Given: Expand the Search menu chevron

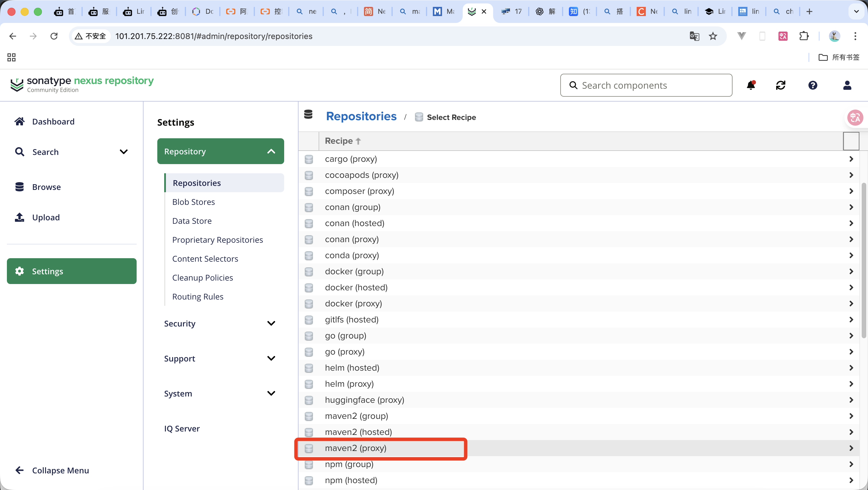Looking at the screenshot, I should click(x=124, y=152).
